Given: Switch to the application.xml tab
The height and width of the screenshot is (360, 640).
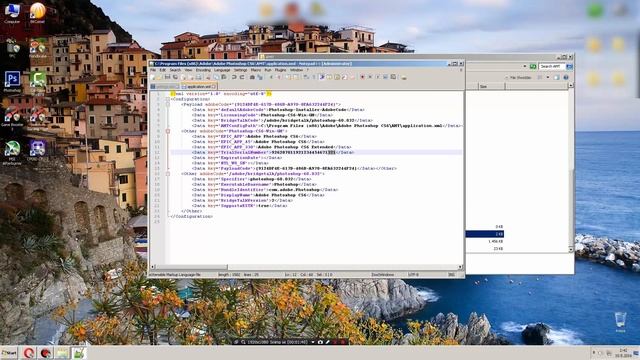Looking at the screenshot, I should 199,87.
